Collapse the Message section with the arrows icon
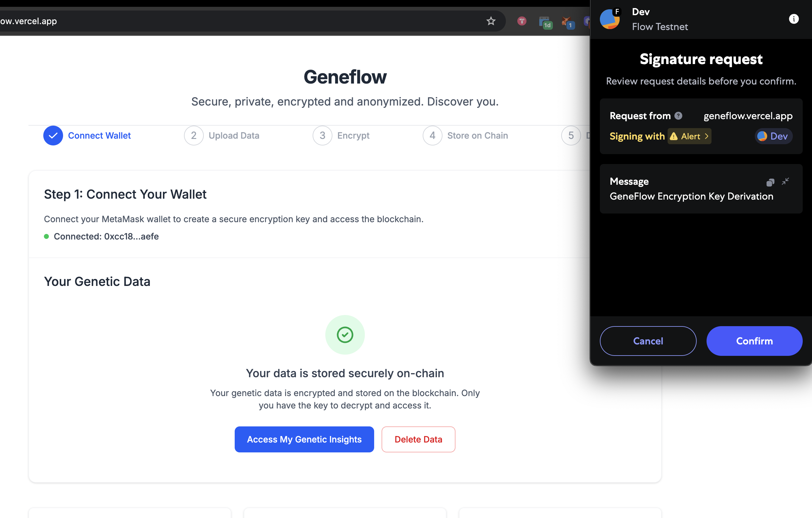 point(785,182)
